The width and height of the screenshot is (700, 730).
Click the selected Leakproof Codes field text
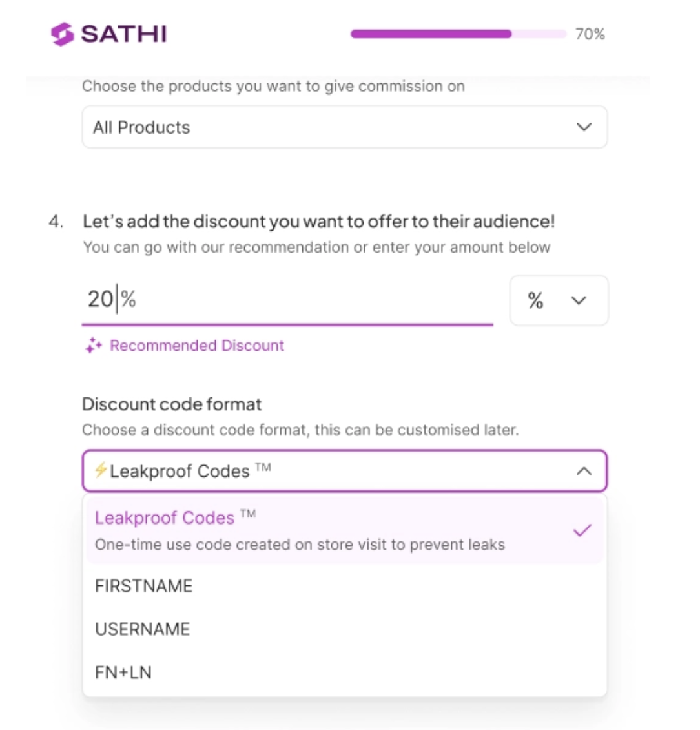click(180, 471)
